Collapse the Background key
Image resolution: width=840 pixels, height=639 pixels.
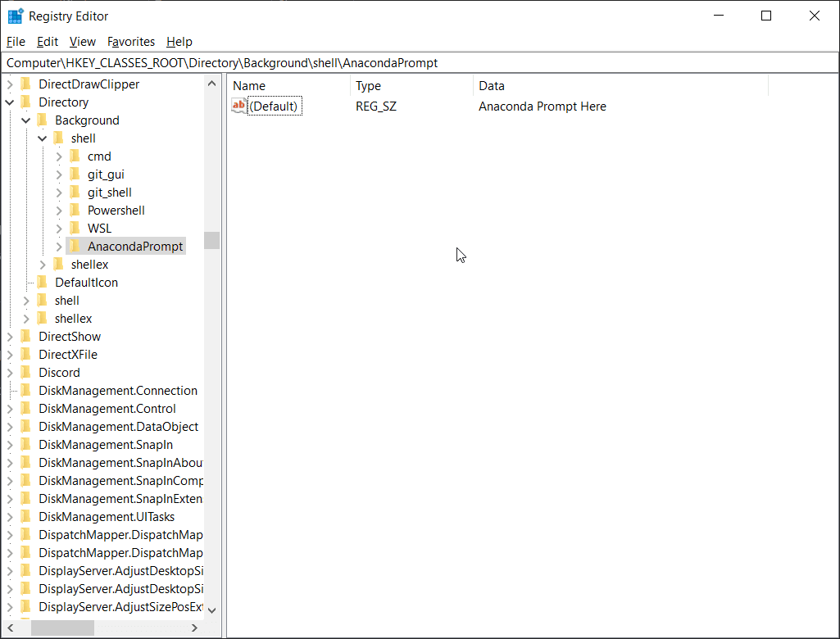point(26,120)
